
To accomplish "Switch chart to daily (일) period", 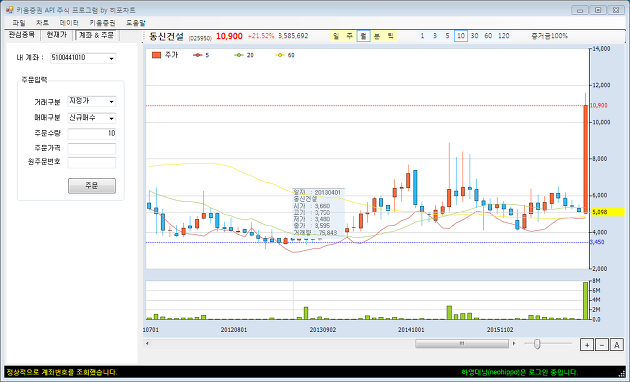I will pos(336,36).
